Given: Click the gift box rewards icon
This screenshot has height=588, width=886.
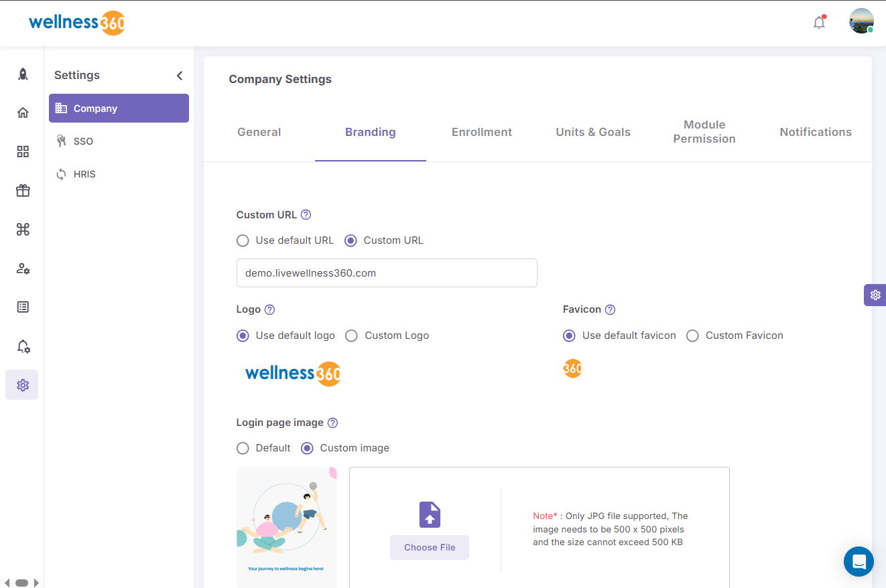Looking at the screenshot, I should tap(23, 191).
